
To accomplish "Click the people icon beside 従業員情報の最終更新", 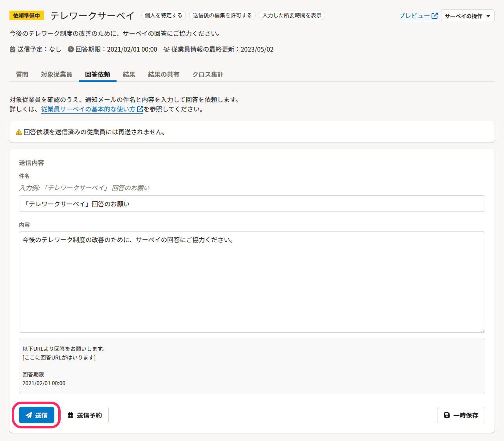I will point(167,49).
